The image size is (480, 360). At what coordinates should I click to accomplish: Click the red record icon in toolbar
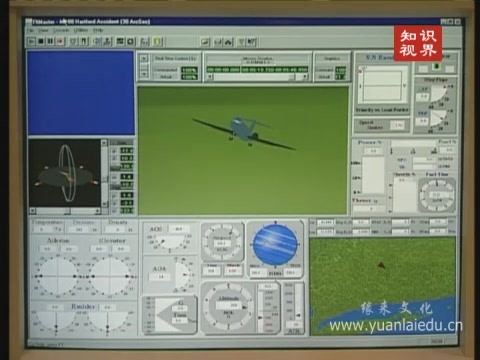60,41
